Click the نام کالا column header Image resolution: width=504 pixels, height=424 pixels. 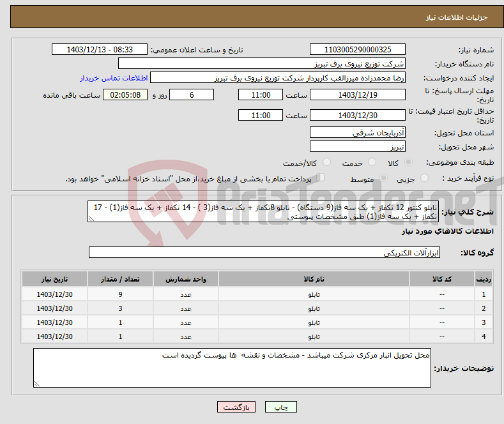[314, 279]
